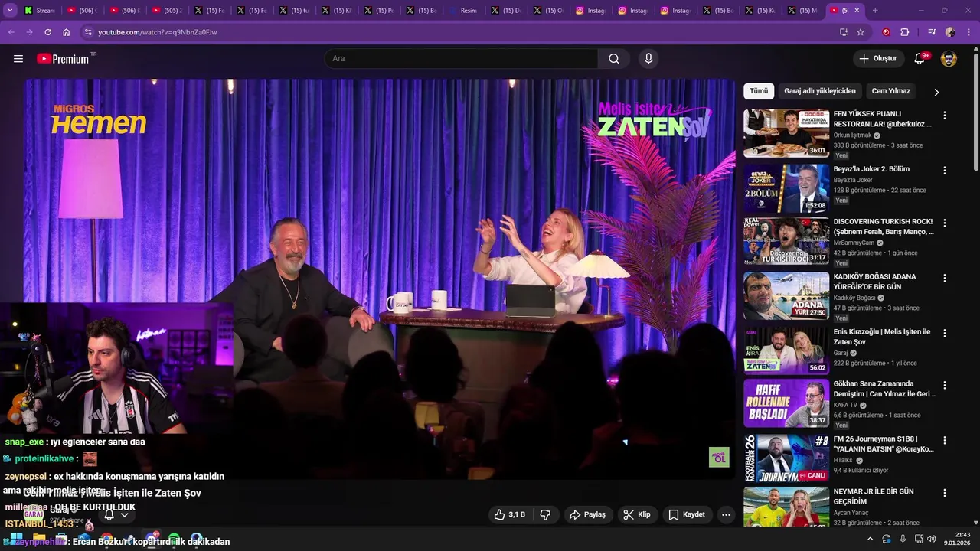Screen dimensions: 980x551
Task: Show hidden system tray icons
Action: click(870, 539)
